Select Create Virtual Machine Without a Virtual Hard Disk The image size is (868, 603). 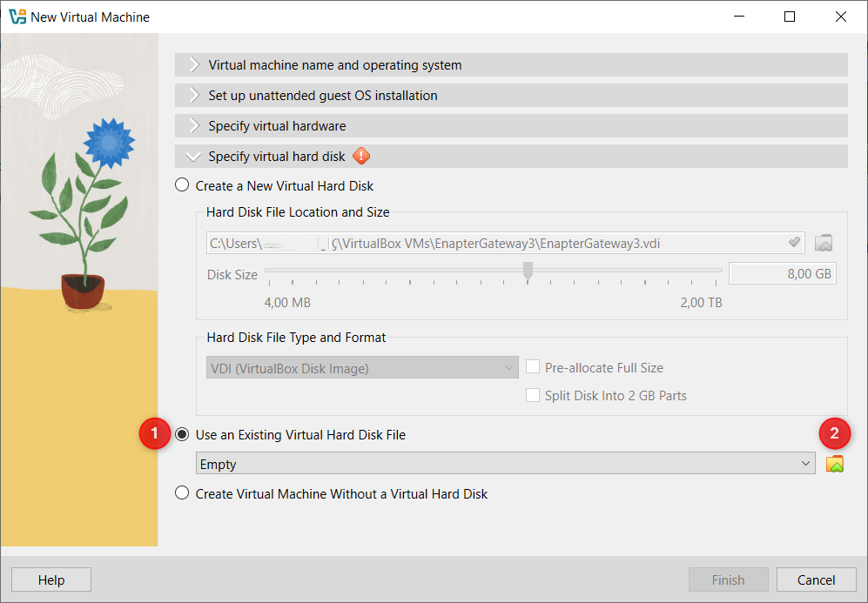point(182,492)
